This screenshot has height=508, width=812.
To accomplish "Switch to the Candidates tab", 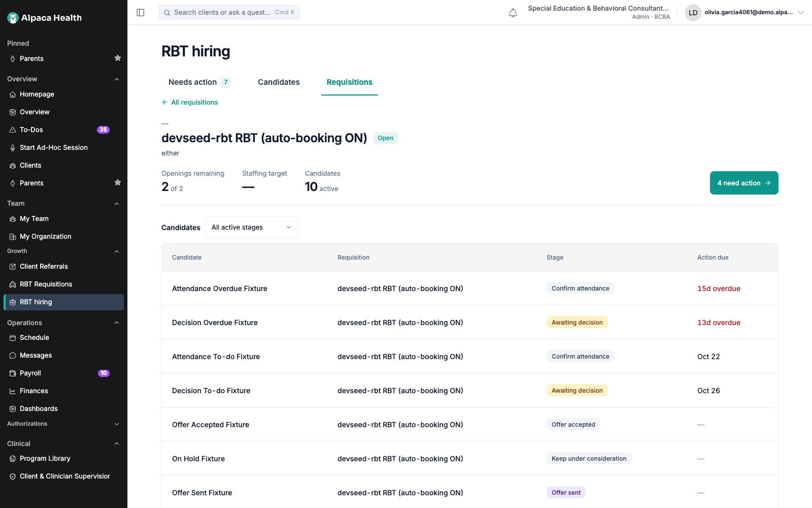I will (x=279, y=82).
